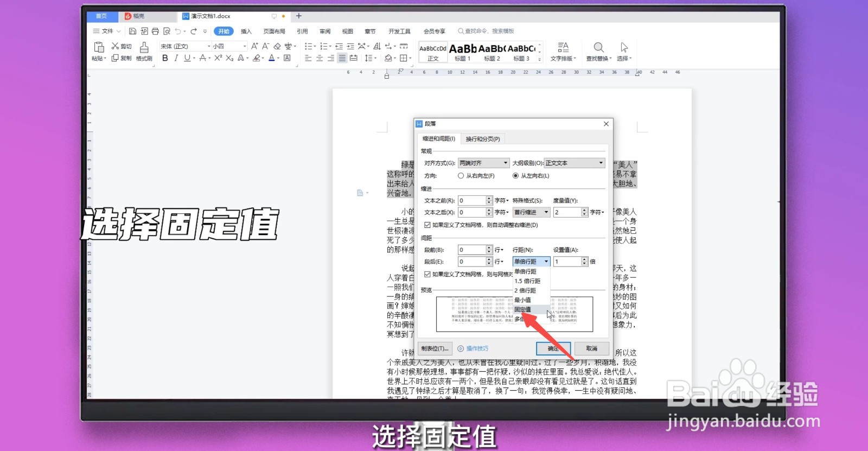The width and height of the screenshot is (868, 451).
Task: Click the Format Painter brush icon
Action: (144, 48)
